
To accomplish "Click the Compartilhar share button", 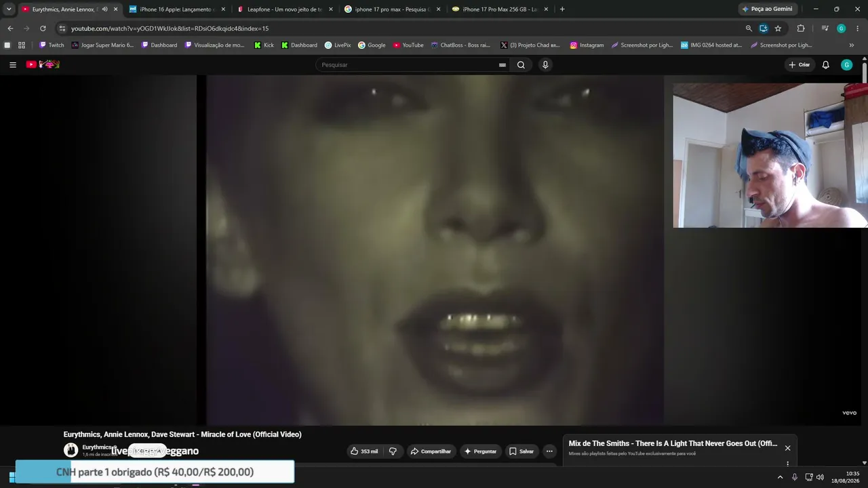I will pyautogui.click(x=431, y=451).
